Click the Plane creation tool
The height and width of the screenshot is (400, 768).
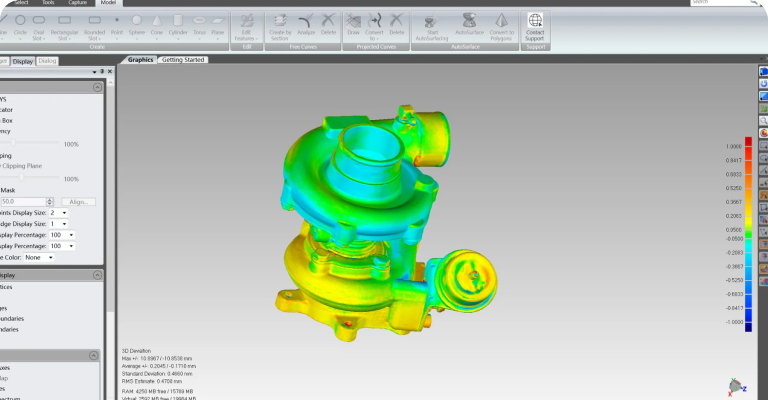(218, 24)
